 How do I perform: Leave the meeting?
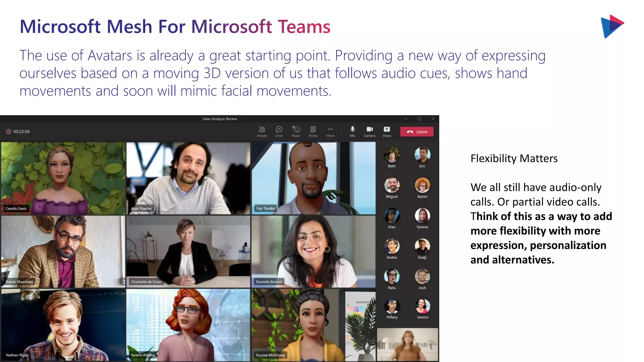pyautogui.click(x=417, y=132)
